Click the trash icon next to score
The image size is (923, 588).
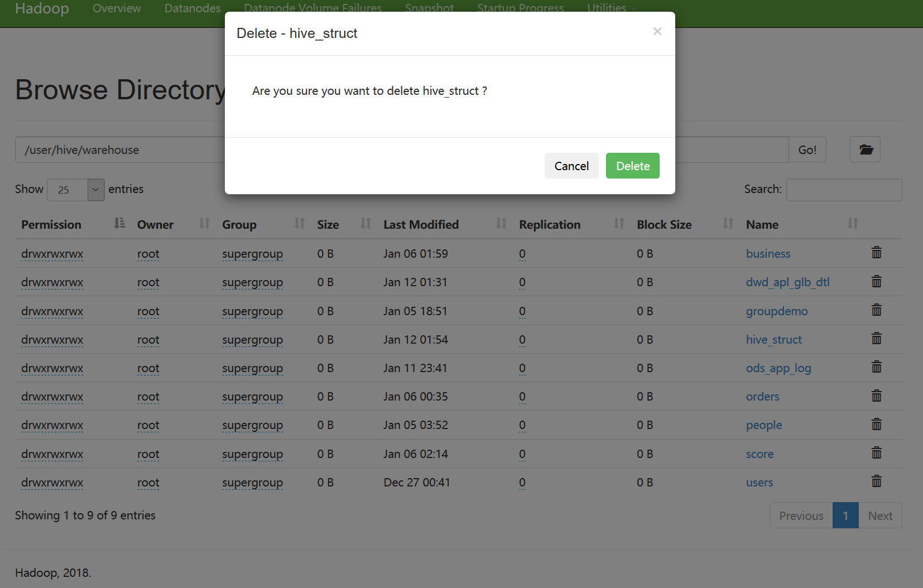click(876, 453)
